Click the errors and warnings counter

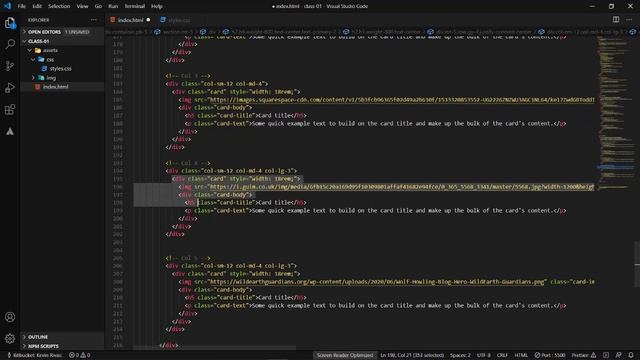(80, 355)
